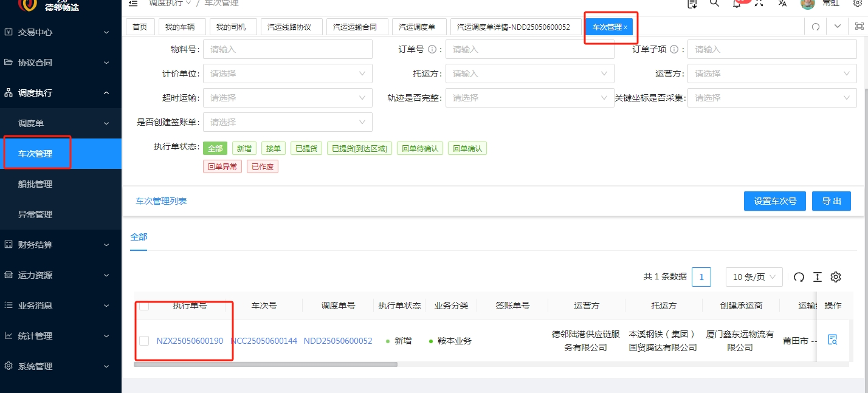Open the 运营方 dropdown

(772, 73)
